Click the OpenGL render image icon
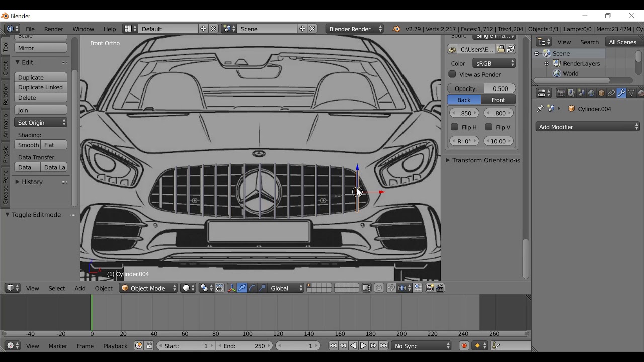Image resolution: width=644 pixels, height=362 pixels. [x=430, y=288]
